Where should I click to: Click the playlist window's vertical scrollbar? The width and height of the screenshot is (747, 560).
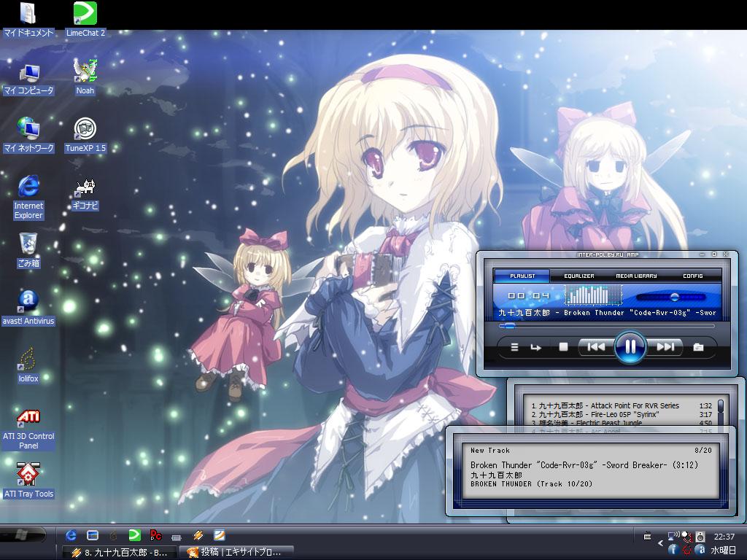[x=720, y=413]
